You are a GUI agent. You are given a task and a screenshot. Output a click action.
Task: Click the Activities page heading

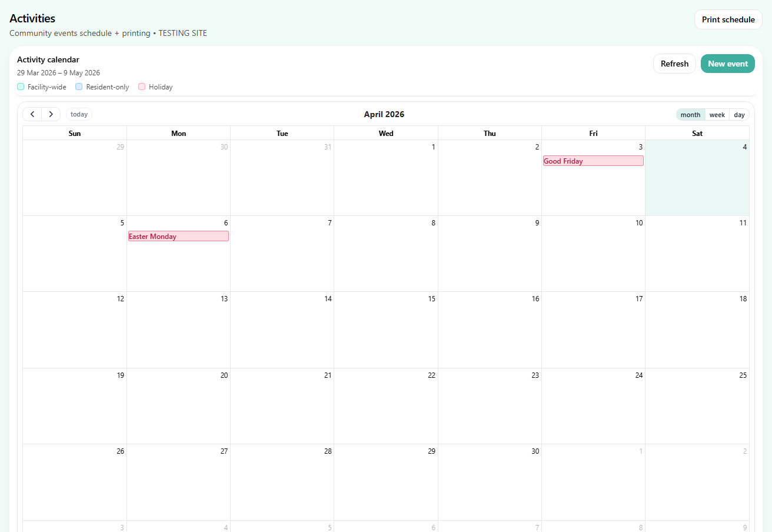32,18
